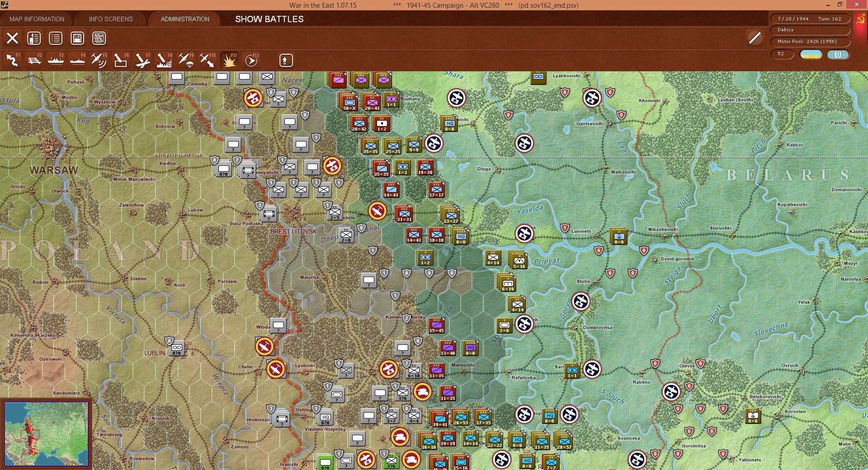Click the overview minimap
Image resolution: width=868 pixels, height=470 pixels.
46,434
